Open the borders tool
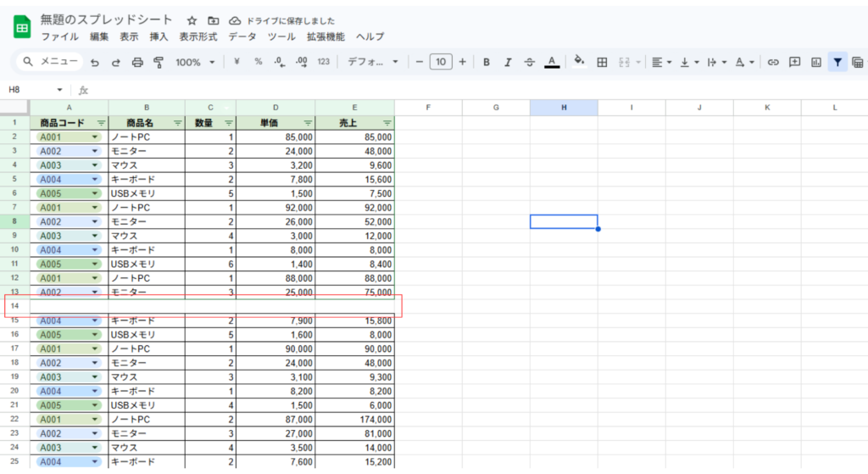The height and width of the screenshot is (474, 868). coord(602,62)
